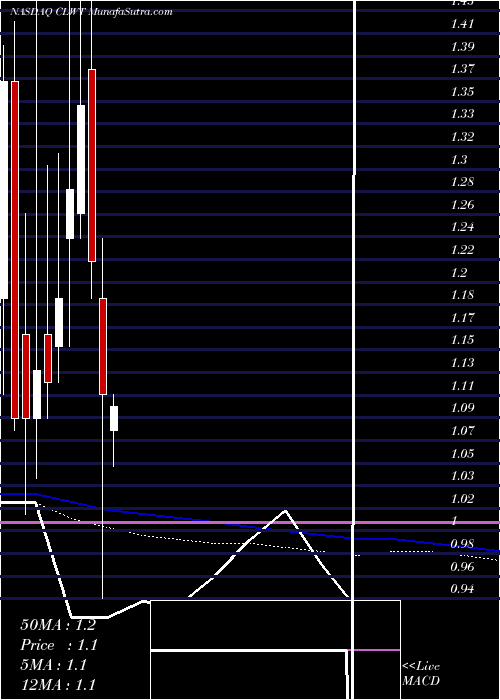The image size is (500, 700).
Task: Click the "NASDAQ CLWT" chart title text
Action: pos(49,12)
